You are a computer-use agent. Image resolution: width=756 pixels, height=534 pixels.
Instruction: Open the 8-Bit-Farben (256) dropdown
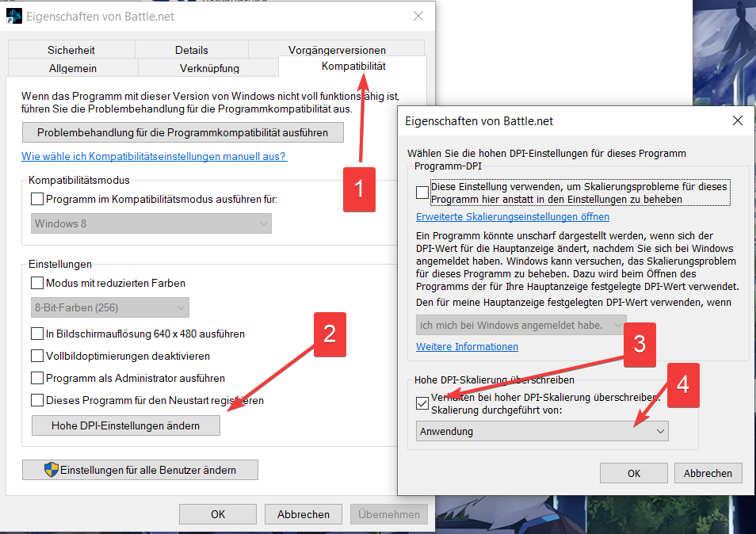point(110,307)
